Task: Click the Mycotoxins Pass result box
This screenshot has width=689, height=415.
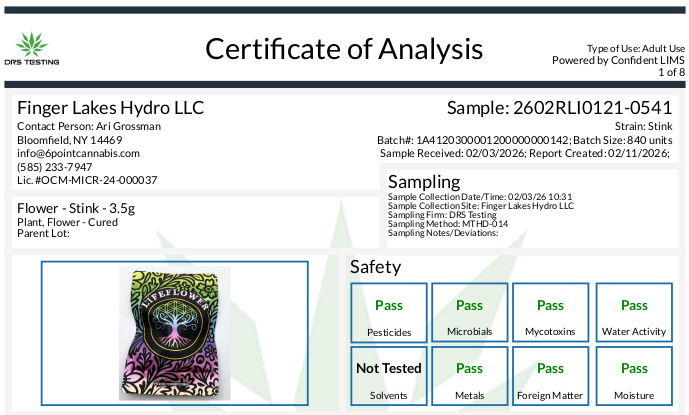Action: (x=550, y=314)
